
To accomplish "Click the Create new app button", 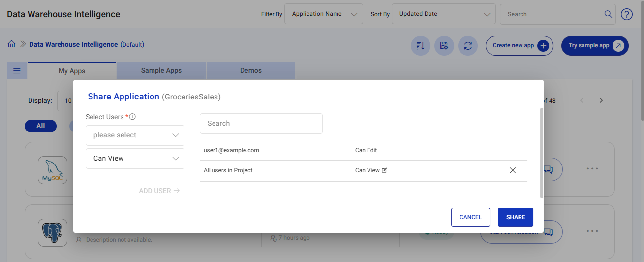I will 519,46.
